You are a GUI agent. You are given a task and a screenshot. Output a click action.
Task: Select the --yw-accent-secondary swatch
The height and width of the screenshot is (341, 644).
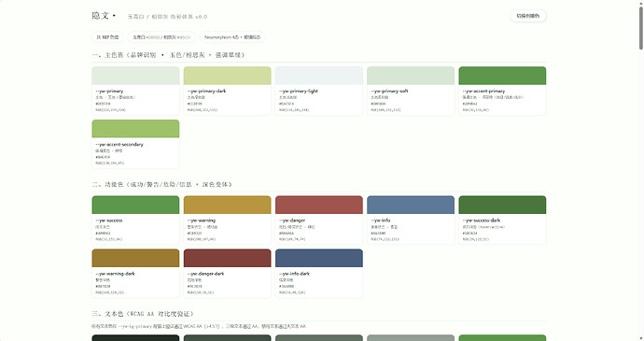135,144
